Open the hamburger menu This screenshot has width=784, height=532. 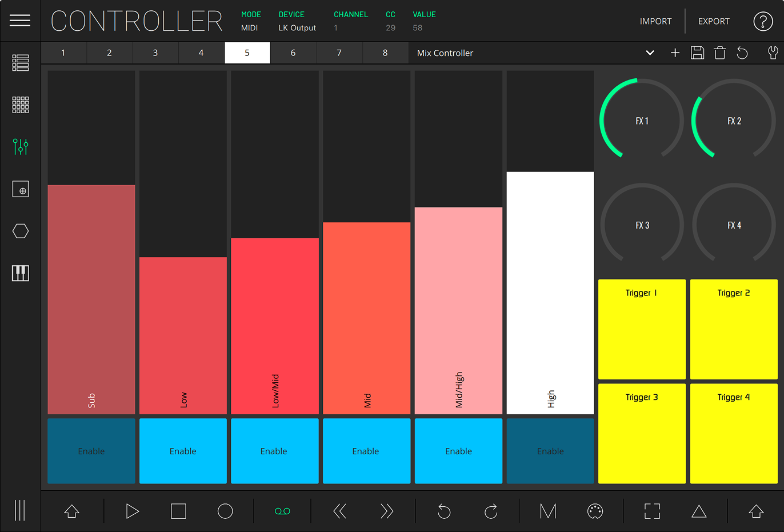click(x=20, y=21)
